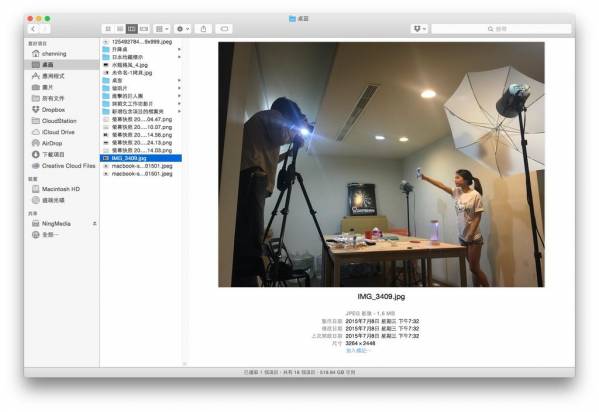Image resolution: width=599 pixels, height=412 pixels.
Task: Switch to list view in toolbar
Action: pos(120,29)
